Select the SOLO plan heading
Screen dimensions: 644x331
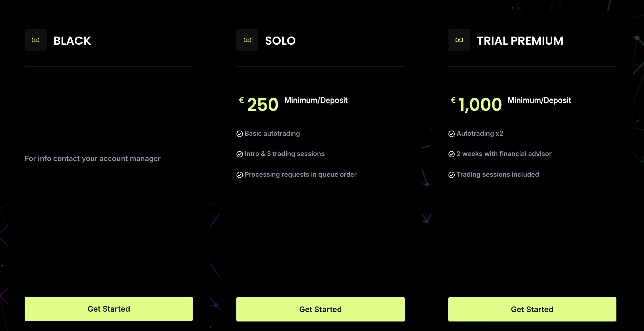point(280,41)
